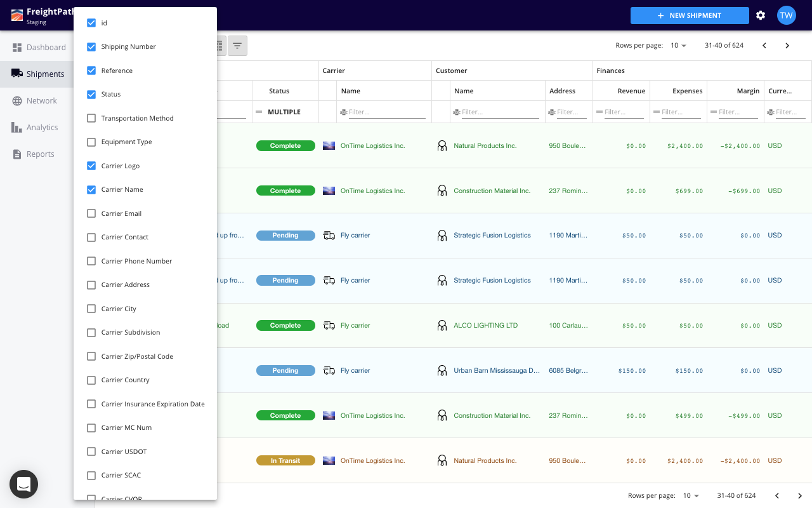Enable the Transportation Method column
Viewport: 812px width, 508px height.
pos(91,118)
